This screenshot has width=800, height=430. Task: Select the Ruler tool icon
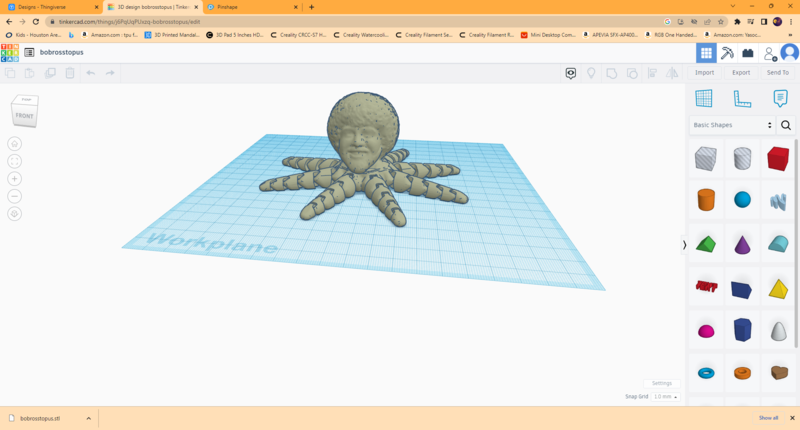tap(742, 98)
